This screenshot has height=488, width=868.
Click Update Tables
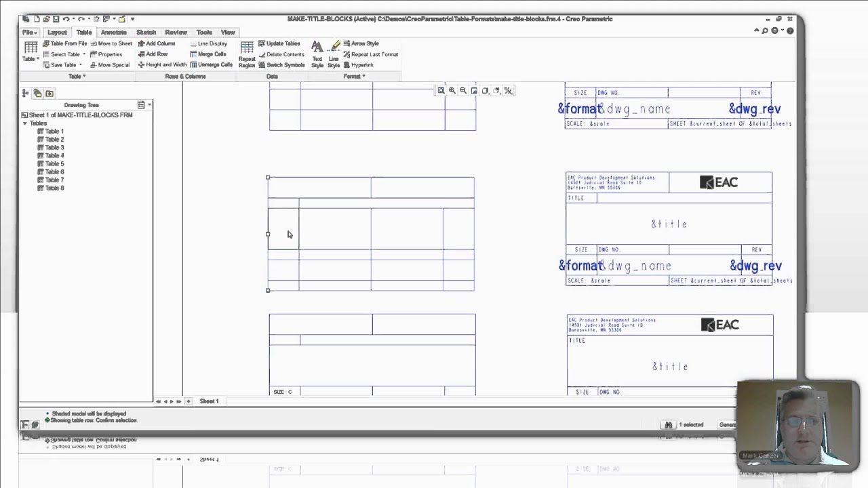click(279, 43)
